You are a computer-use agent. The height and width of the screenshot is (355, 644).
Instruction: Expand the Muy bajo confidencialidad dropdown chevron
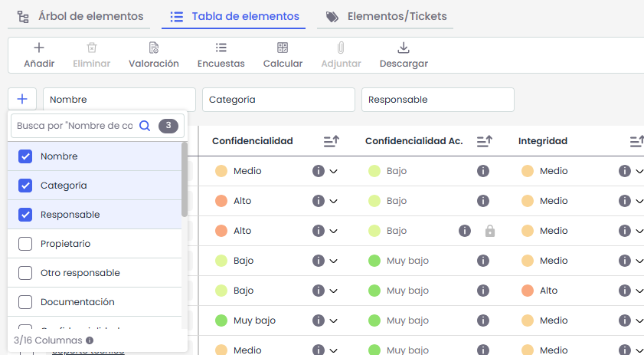[x=333, y=320]
